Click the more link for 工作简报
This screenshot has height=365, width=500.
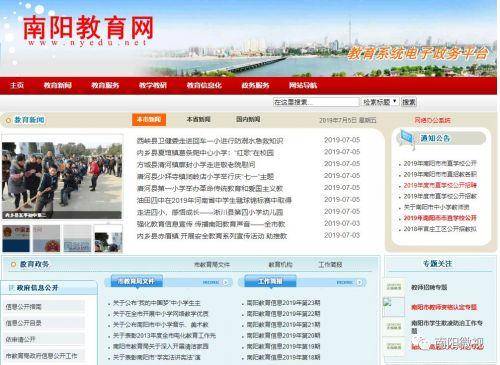[x=345, y=283]
